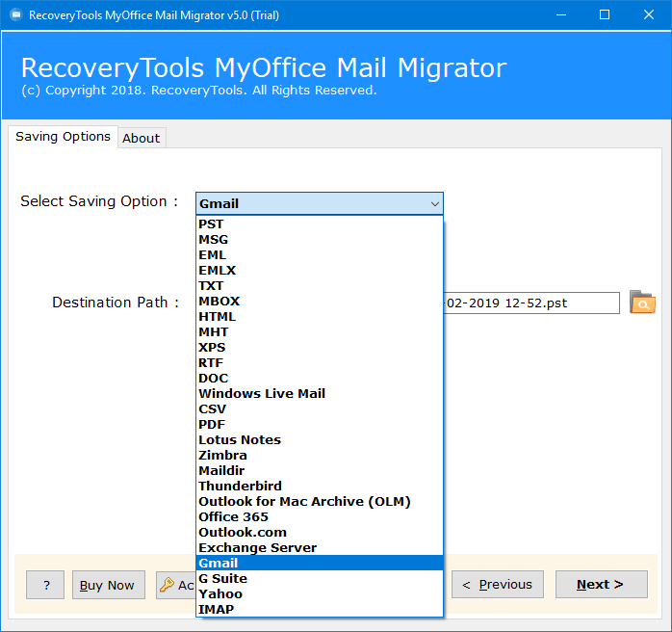Click the app icon in title bar
Viewport: 672px width, 632px height.
tap(15, 15)
